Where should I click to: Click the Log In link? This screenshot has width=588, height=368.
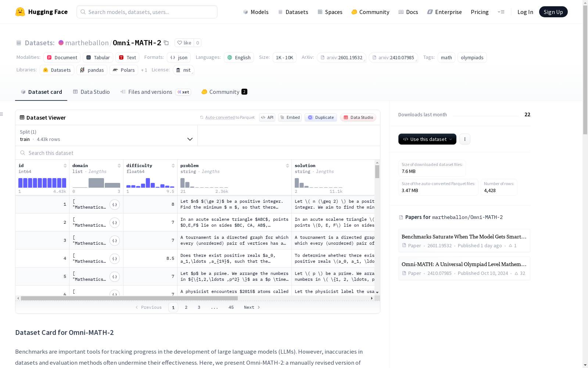(525, 12)
